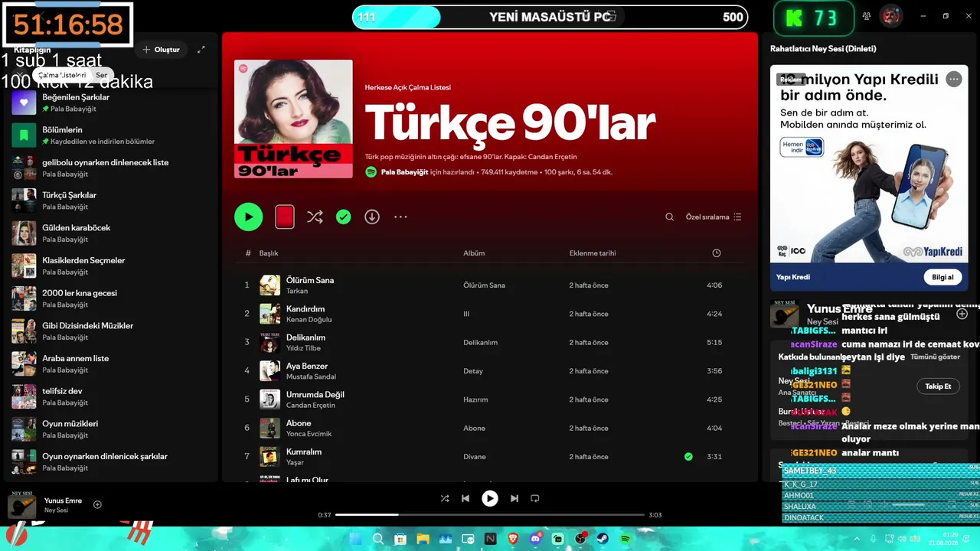Click the Türkçe 90'lar playlist cover image
The height and width of the screenshot is (551, 980).
(x=293, y=119)
